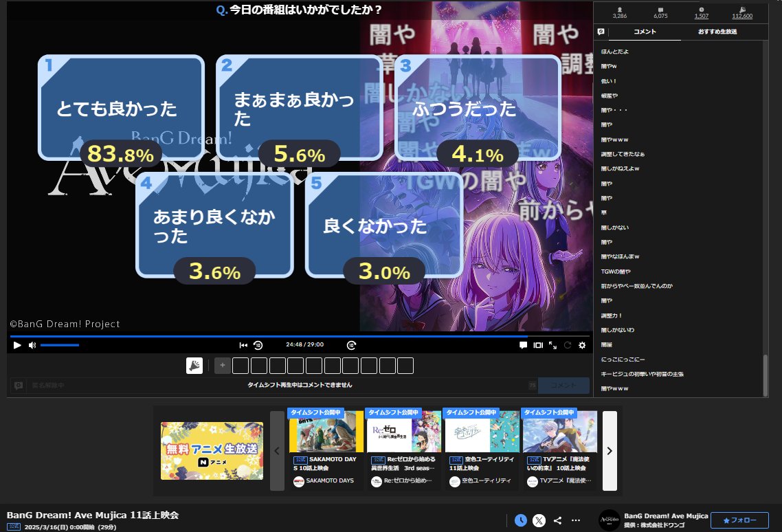The image size is (782, 532).
Task: Switch to the コメント tab
Action: tap(645, 32)
